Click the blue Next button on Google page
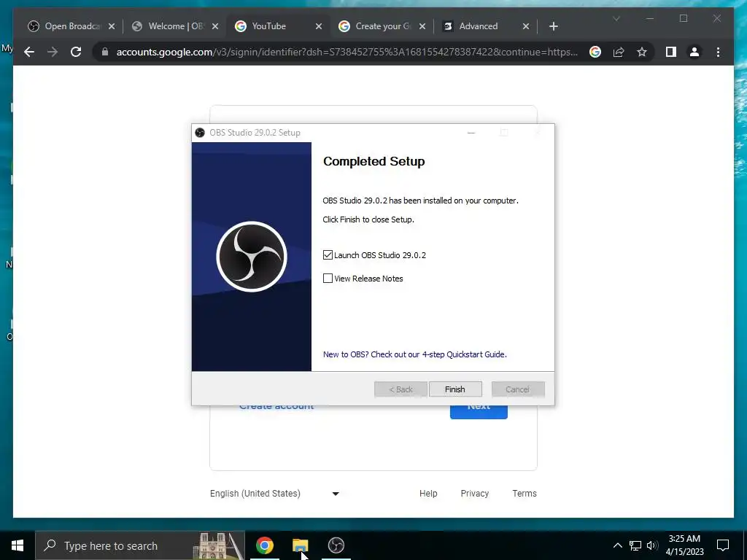The image size is (747, 560). (x=479, y=412)
